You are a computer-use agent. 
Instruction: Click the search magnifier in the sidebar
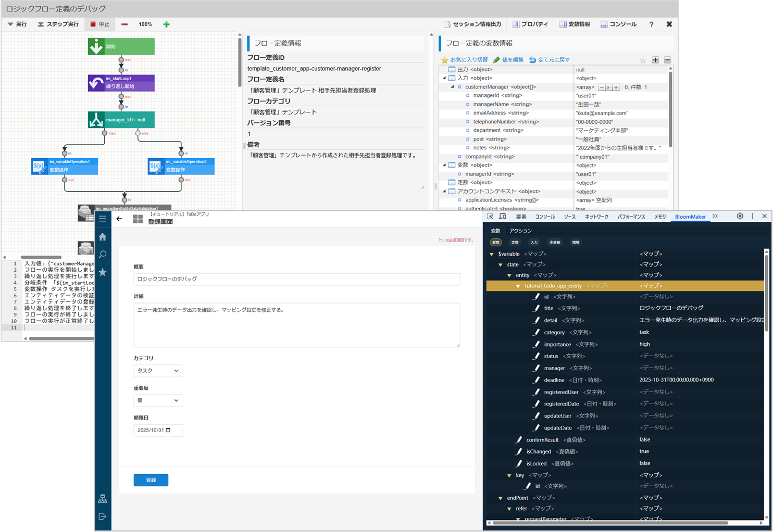click(x=103, y=255)
